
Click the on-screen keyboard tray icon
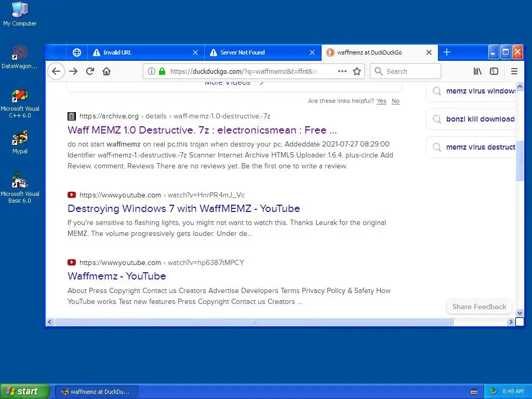(474, 392)
